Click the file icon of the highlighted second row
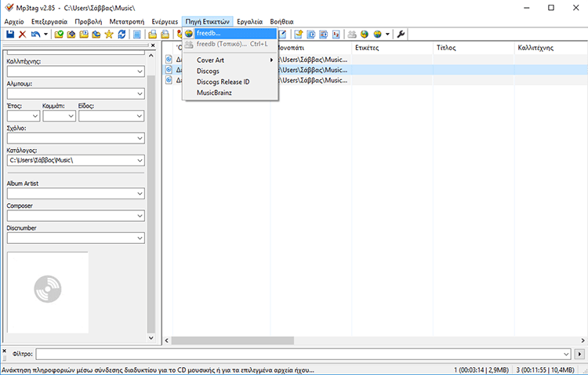 (169, 70)
